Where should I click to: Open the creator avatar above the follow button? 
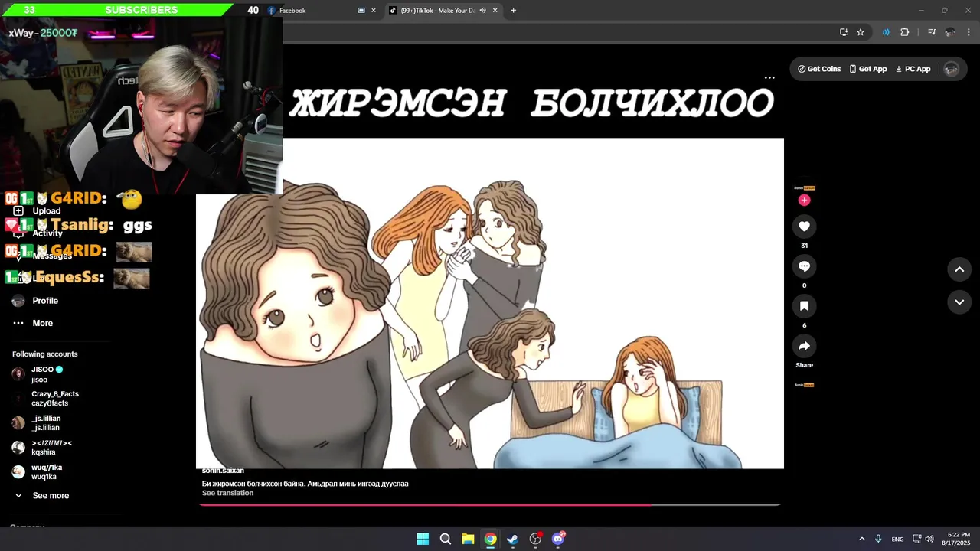804,187
